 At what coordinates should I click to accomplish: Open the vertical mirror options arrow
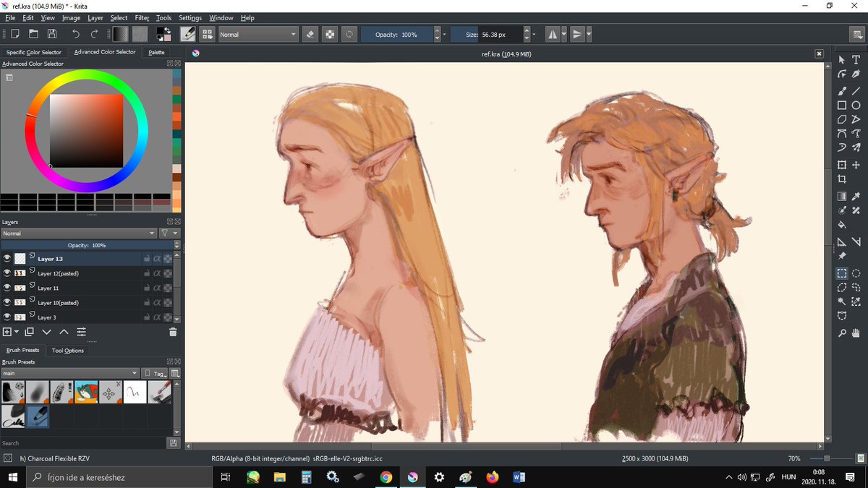[590, 34]
